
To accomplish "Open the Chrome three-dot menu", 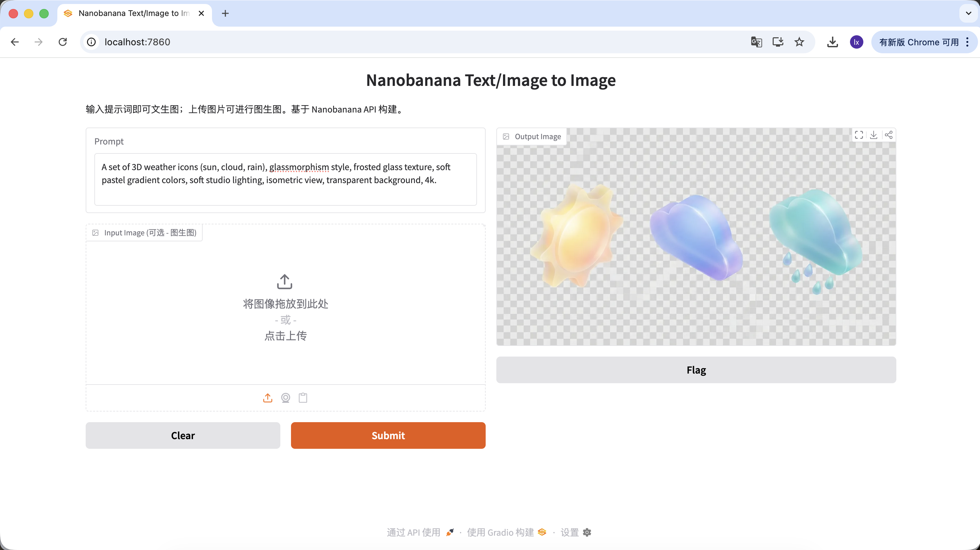I will pyautogui.click(x=967, y=42).
